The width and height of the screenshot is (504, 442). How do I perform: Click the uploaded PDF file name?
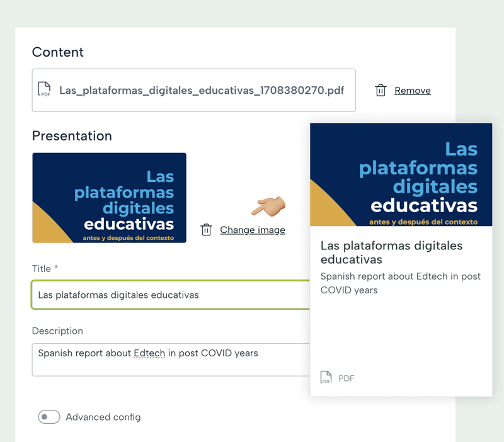[x=202, y=90]
